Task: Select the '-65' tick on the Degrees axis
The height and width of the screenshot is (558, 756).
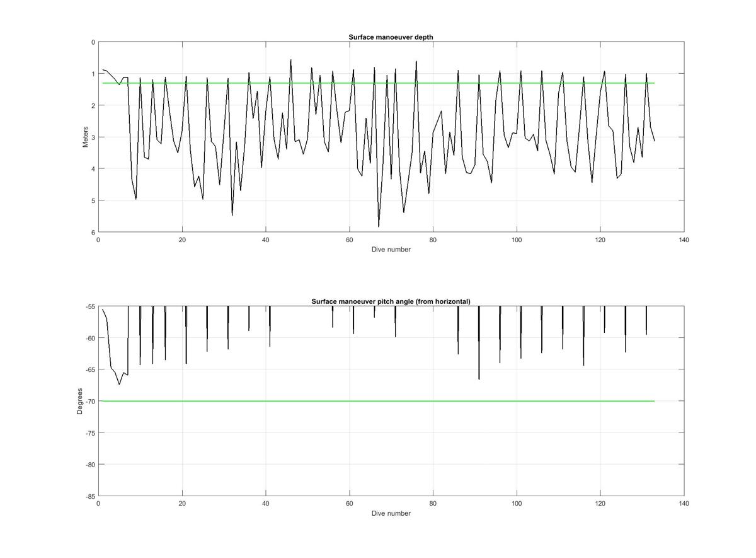Action: coord(90,369)
